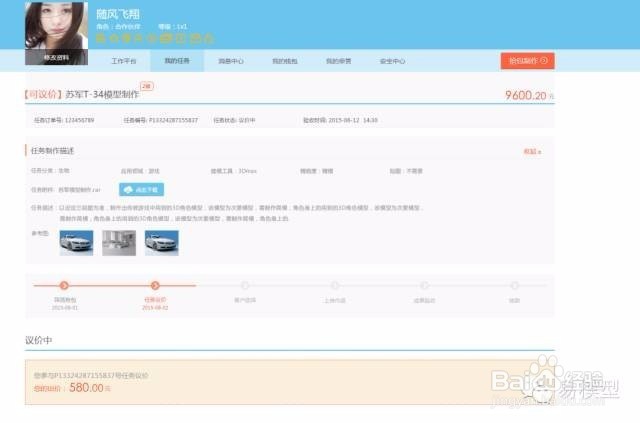
Task: Click the blue cloud download button
Action: click(x=142, y=189)
